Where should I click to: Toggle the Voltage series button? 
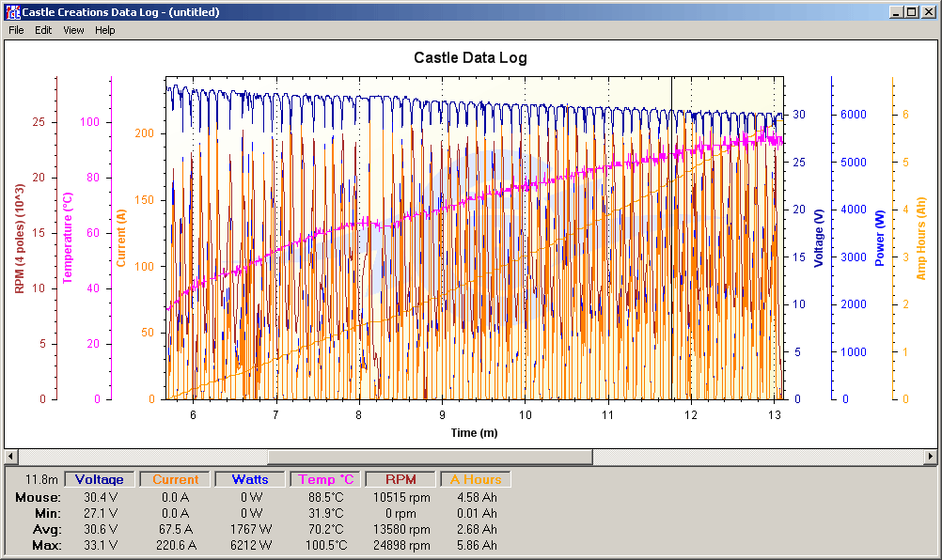point(99,479)
